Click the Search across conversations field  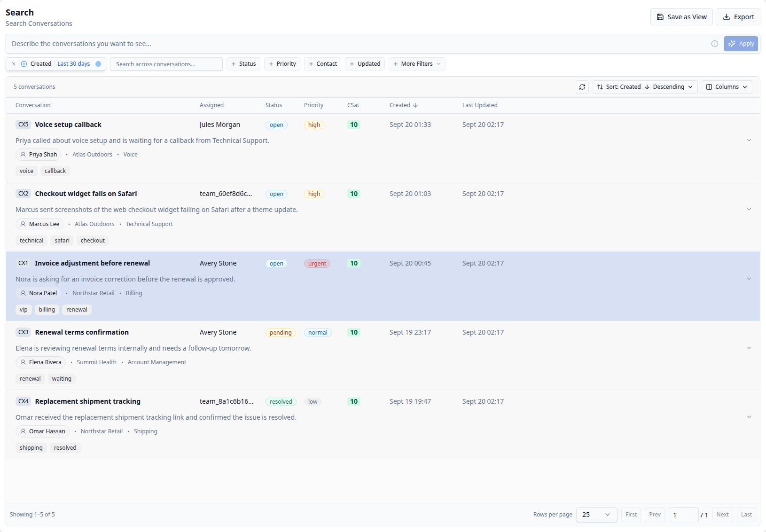[166, 64]
